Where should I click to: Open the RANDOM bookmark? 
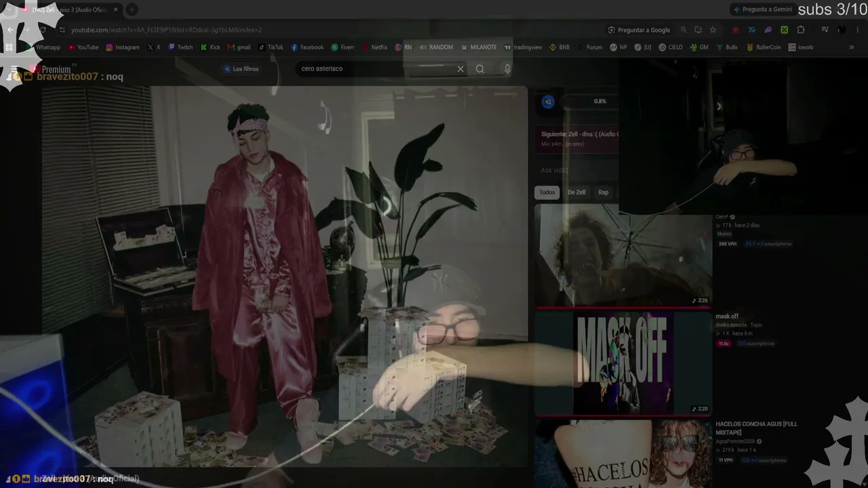click(x=436, y=47)
